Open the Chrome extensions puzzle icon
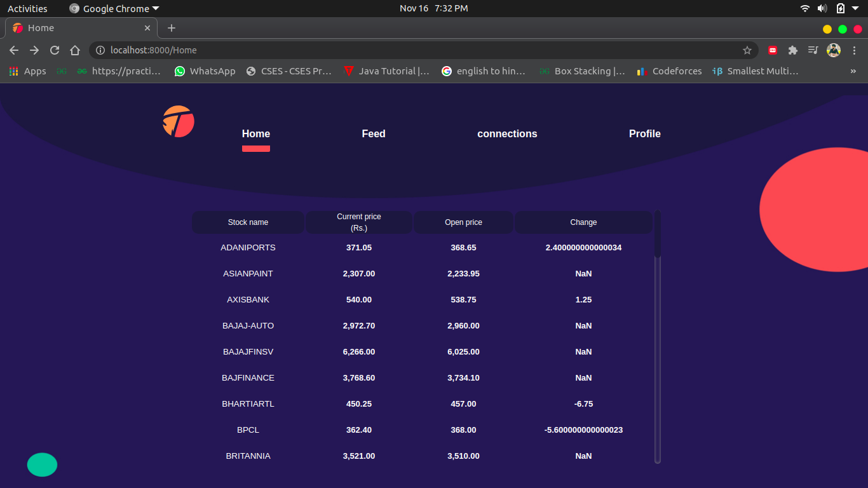868x488 pixels. (x=792, y=50)
